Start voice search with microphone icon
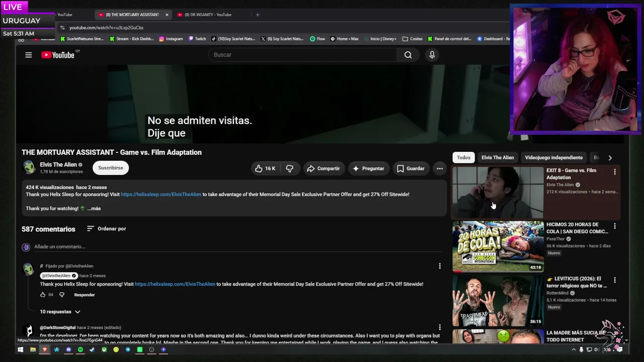 [x=432, y=55]
